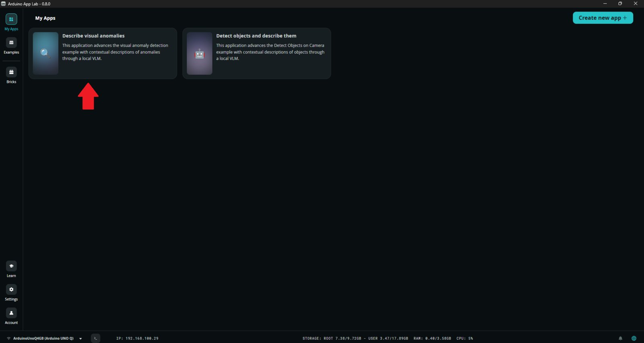Open the Examples section icon
Image resolution: width=644 pixels, height=343 pixels.
[x=11, y=43]
